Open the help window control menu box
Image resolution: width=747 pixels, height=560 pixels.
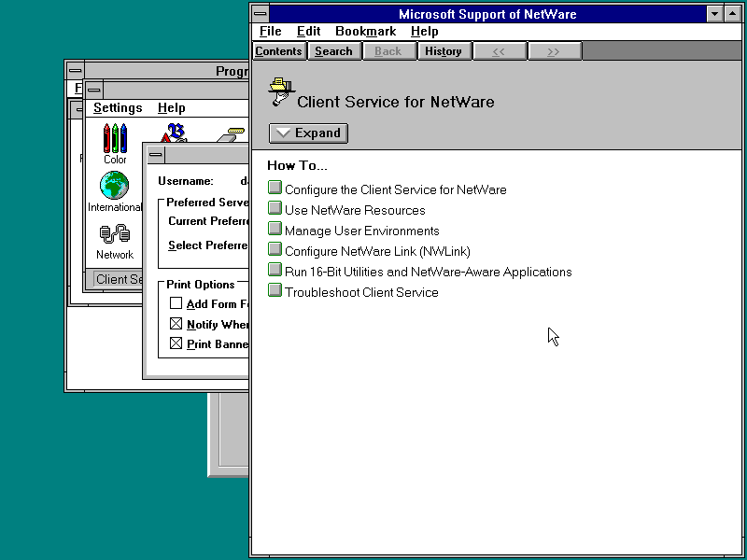[261, 14]
